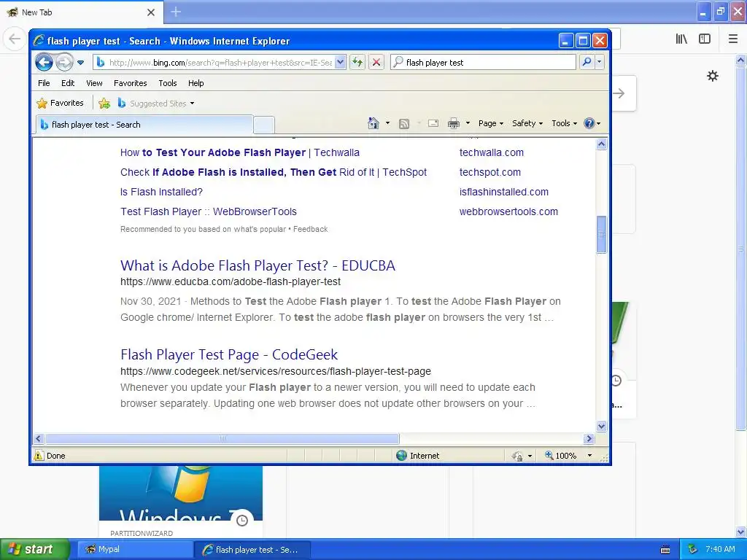Open recent pages dropdown beside Forward button
The height and width of the screenshot is (560, 747).
tap(80, 63)
